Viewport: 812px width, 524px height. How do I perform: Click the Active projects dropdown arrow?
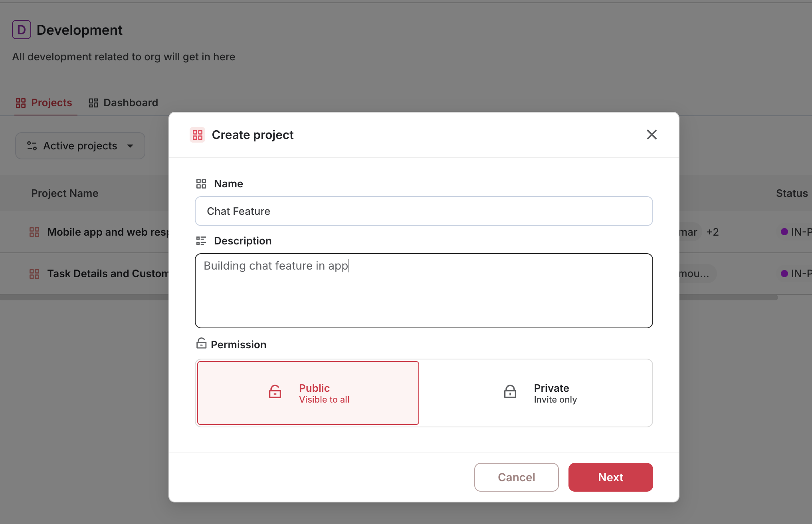(130, 146)
